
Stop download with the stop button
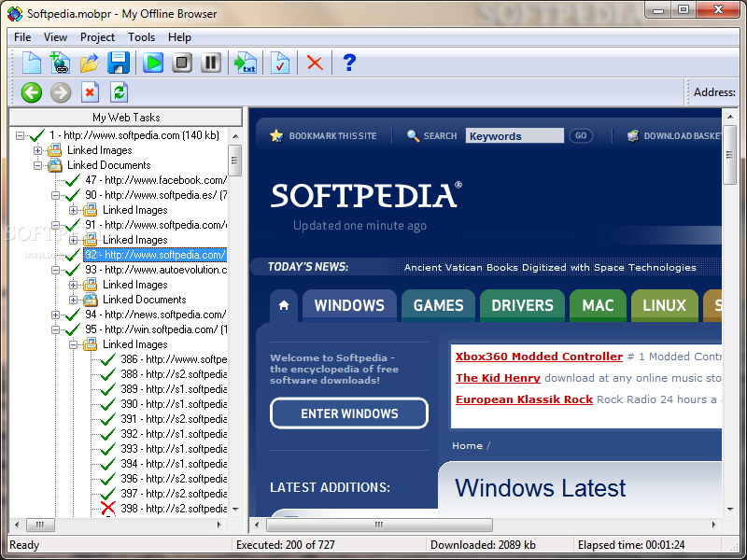(182, 63)
